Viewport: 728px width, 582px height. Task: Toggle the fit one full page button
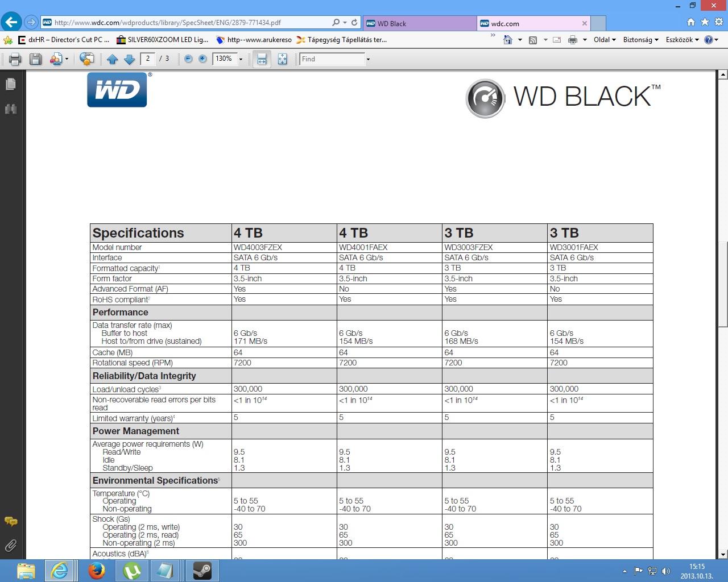pos(283,59)
